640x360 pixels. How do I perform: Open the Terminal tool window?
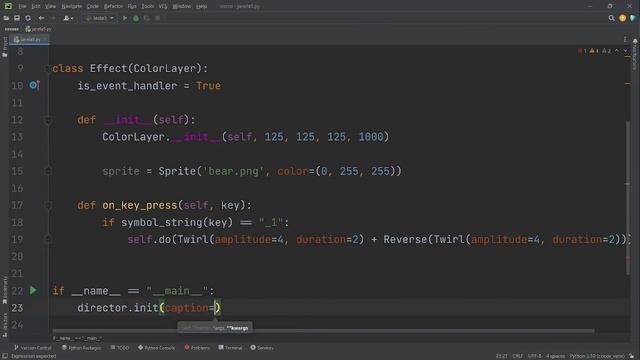[x=230, y=348]
